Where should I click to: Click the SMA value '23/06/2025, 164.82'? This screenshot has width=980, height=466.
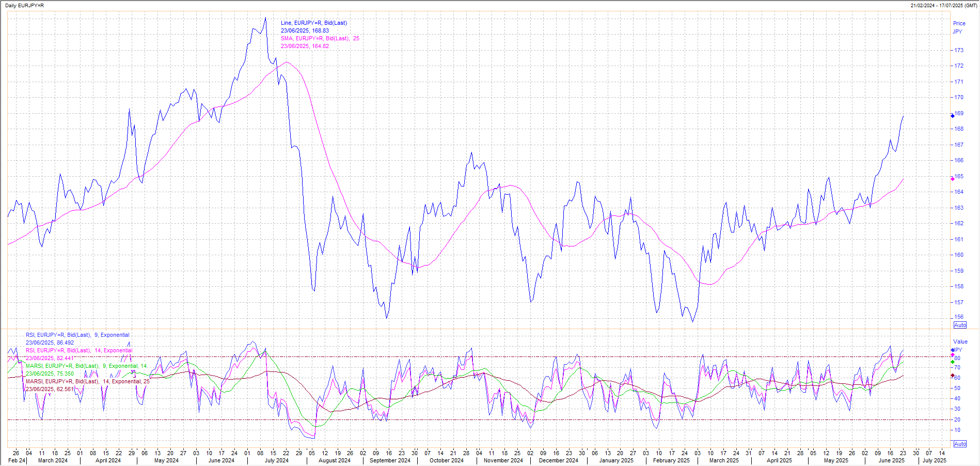tap(305, 46)
